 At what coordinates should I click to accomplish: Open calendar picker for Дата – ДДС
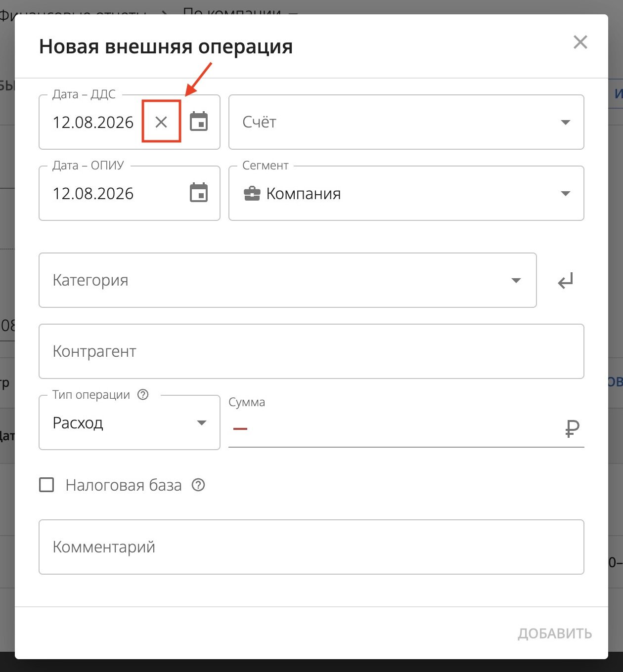coord(199,122)
